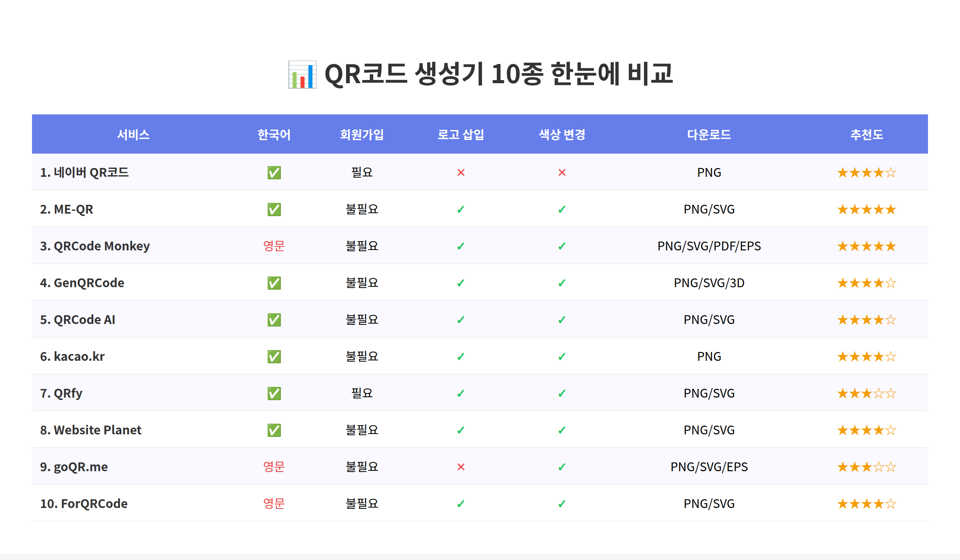Click the 영문 label for goQR.me
The height and width of the screenshot is (560, 960).
[274, 466]
